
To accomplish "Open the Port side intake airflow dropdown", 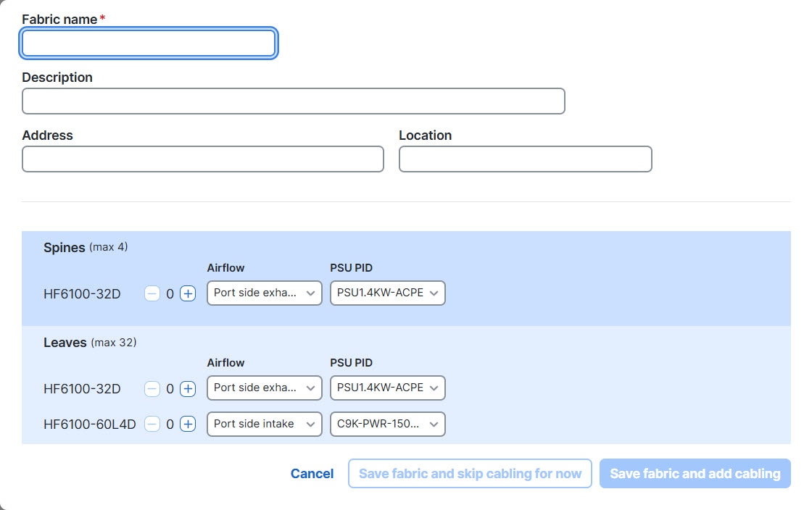I will (x=265, y=424).
